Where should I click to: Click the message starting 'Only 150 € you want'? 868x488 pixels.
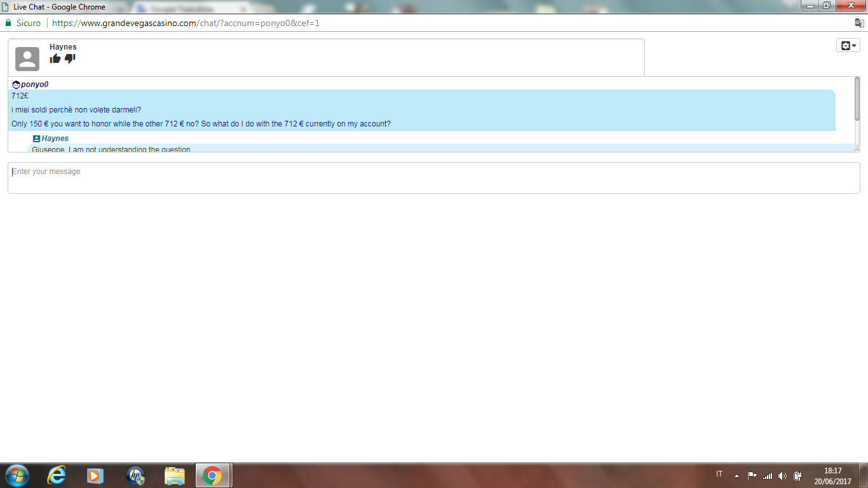coord(201,124)
